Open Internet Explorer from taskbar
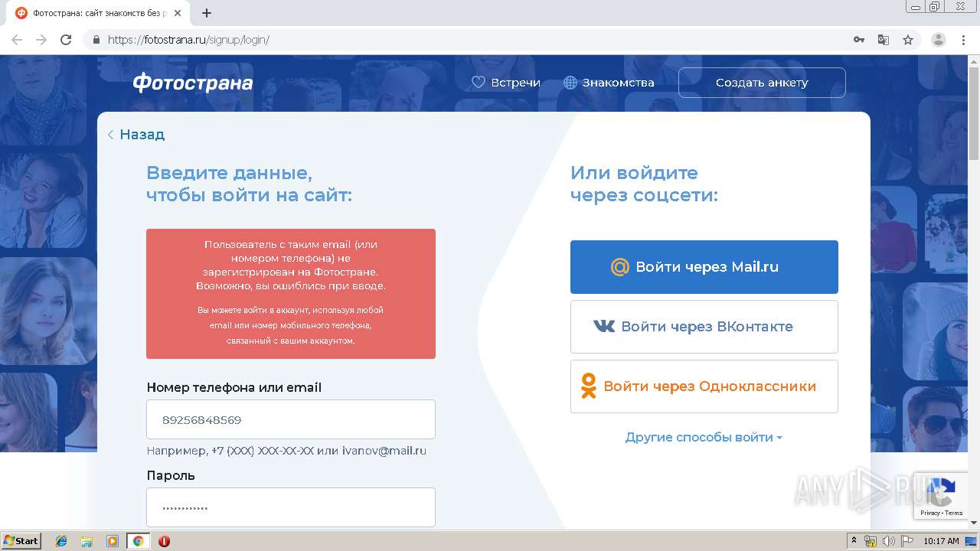980x551 pixels. [x=61, y=541]
